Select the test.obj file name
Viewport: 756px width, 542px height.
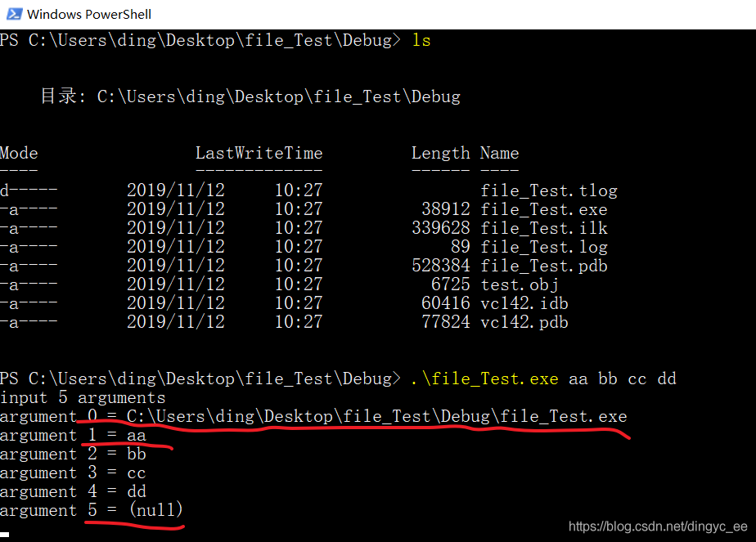(x=520, y=284)
